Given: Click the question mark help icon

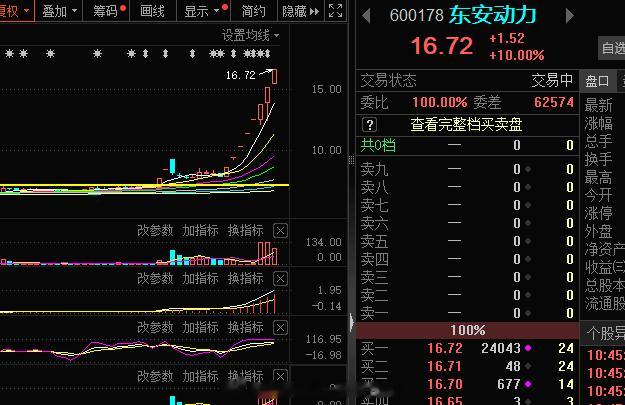Looking at the screenshot, I should pyautogui.click(x=369, y=125).
